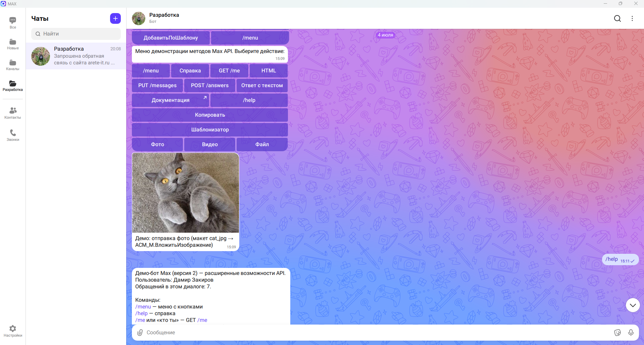Viewport: 644px width, 345px height.
Task: Focus the Найти search field
Action: tap(76, 34)
